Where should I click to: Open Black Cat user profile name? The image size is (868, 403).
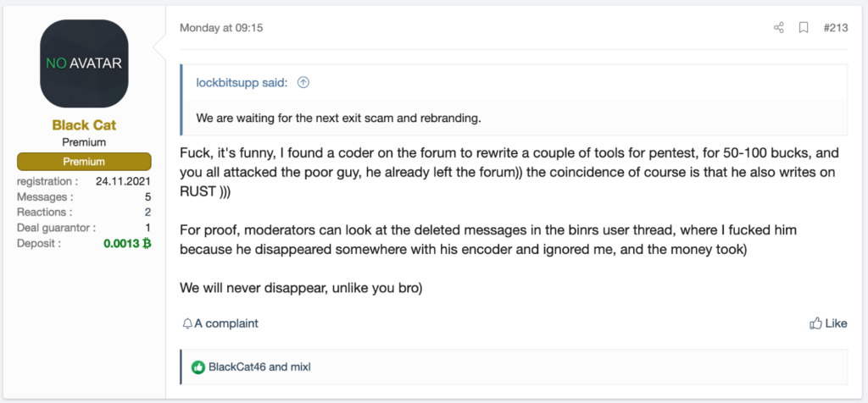click(x=84, y=125)
